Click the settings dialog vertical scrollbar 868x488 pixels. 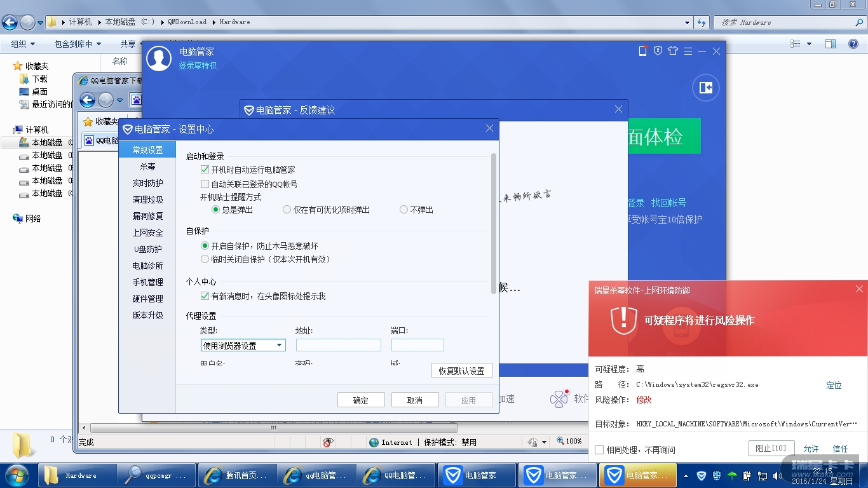point(494,223)
